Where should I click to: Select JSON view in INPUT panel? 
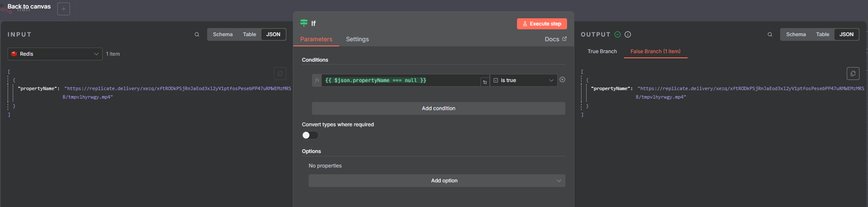273,34
